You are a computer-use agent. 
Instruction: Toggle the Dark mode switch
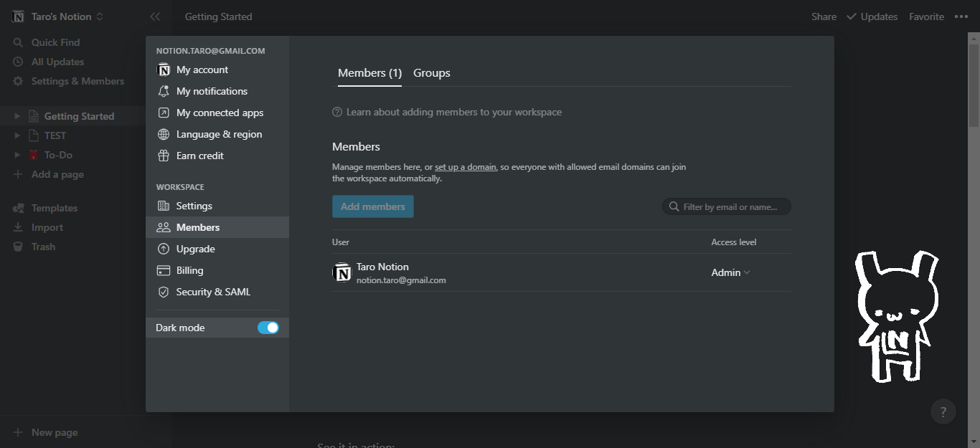pyautogui.click(x=268, y=328)
